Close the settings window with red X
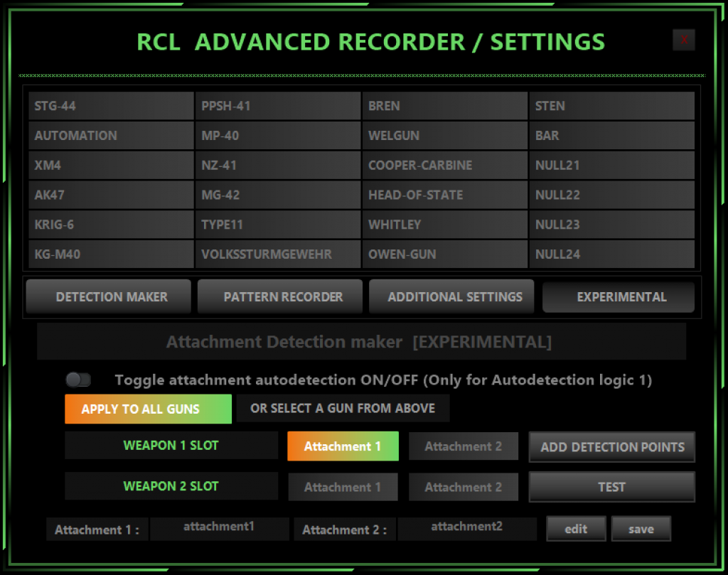 683,40
